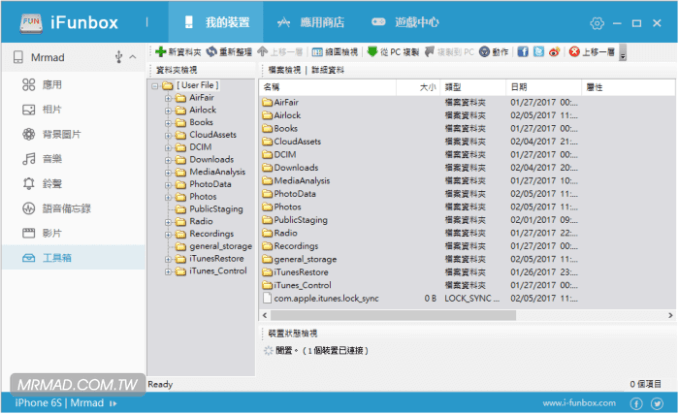Sort by the Type (類型) column header
679x414 pixels.
pos(473,87)
